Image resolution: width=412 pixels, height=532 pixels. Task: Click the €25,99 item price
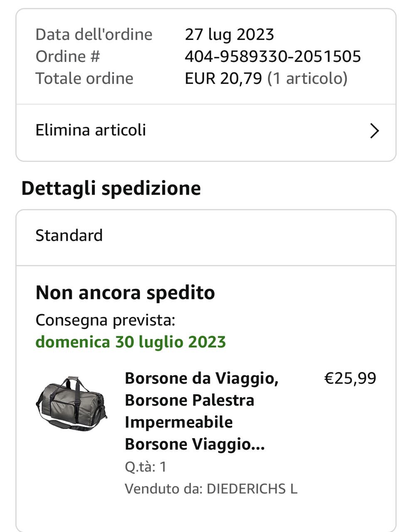click(350, 378)
